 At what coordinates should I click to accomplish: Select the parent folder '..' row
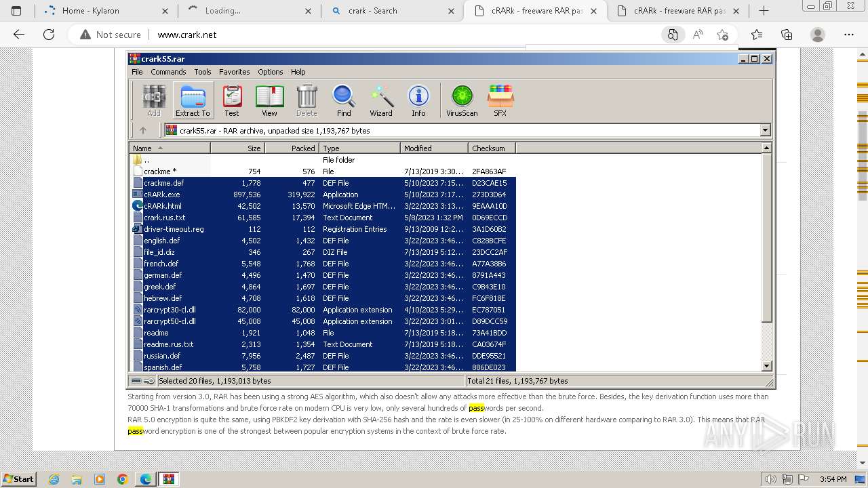point(323,160)
